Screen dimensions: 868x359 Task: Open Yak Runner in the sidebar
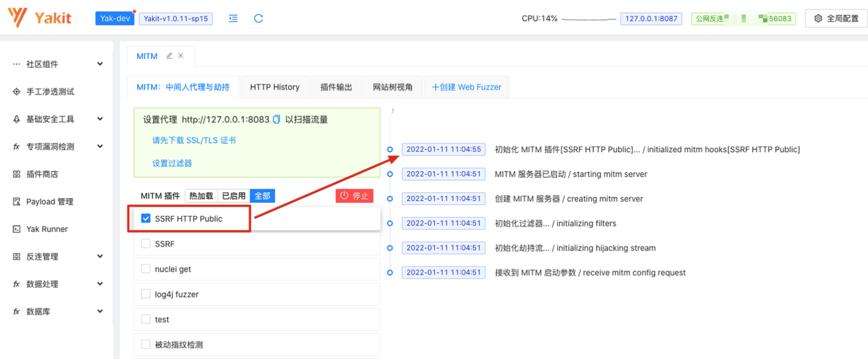pos(47,229)
